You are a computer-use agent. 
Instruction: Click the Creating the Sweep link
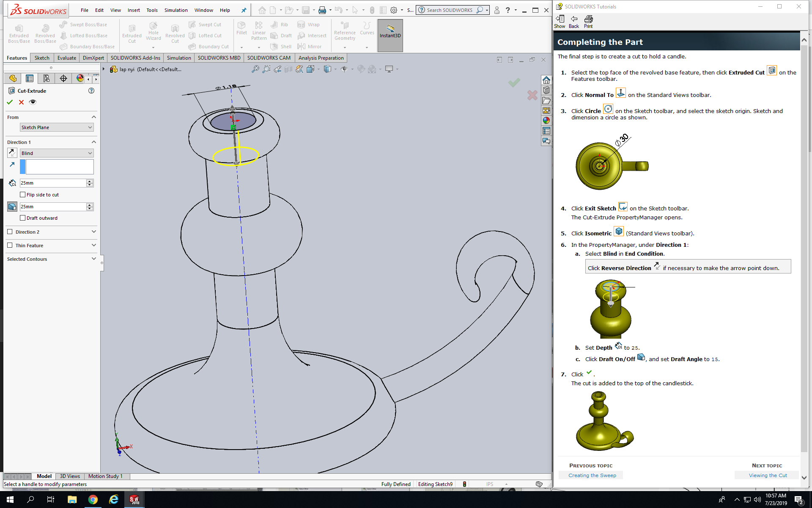point(592,475)
